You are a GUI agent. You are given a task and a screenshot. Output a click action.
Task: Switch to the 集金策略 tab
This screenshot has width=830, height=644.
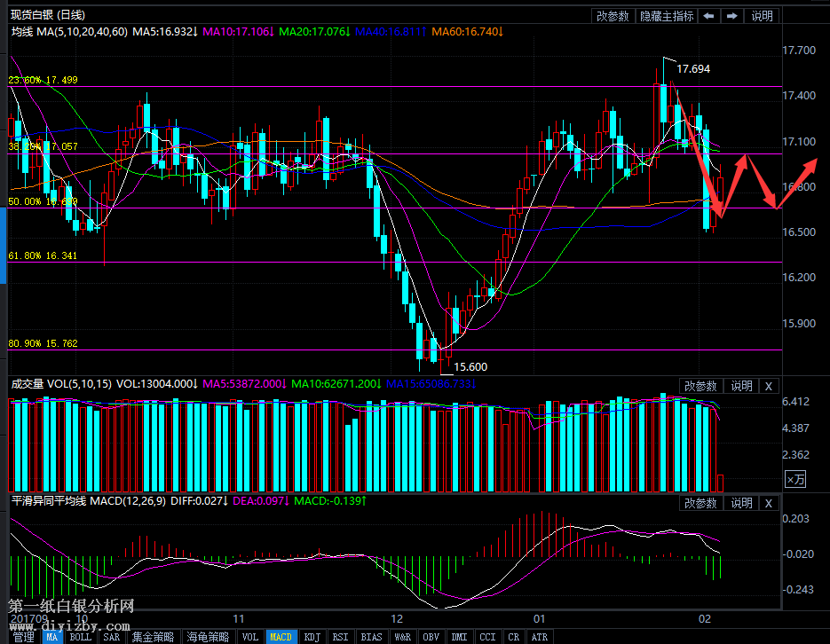point(154,637)
